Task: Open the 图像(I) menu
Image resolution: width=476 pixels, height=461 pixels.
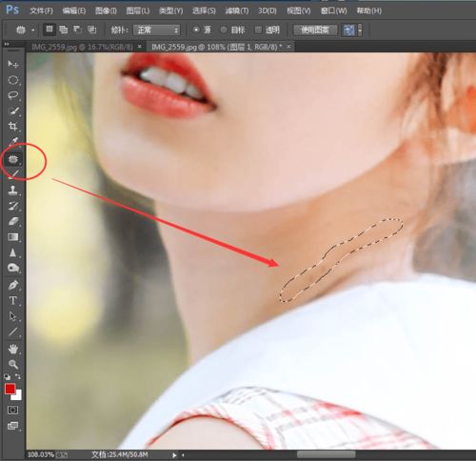Action: pos(106,10)
